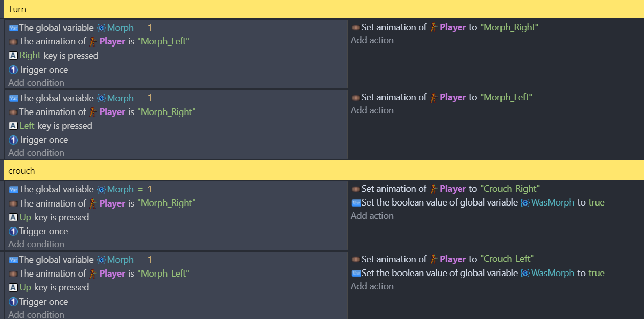Add action under the "Crouch_Left" event actions
644x319 pixels.
pyautogui.click(x=372, y=286)
